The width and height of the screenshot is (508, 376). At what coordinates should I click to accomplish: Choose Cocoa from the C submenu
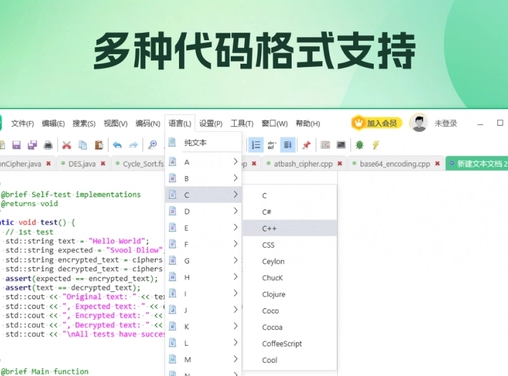pyautogui.click(x=290, y=327)
